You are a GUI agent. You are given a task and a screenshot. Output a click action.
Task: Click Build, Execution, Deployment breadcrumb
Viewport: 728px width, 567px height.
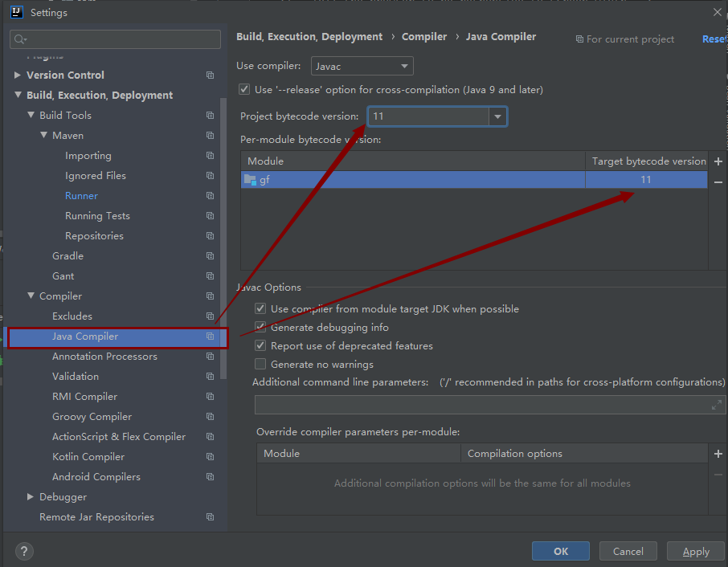coord(309,37)
